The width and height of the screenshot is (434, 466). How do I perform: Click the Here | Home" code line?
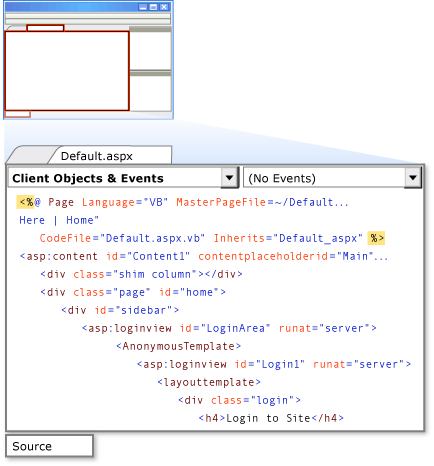pyautogui.click(x=59, y=220)
